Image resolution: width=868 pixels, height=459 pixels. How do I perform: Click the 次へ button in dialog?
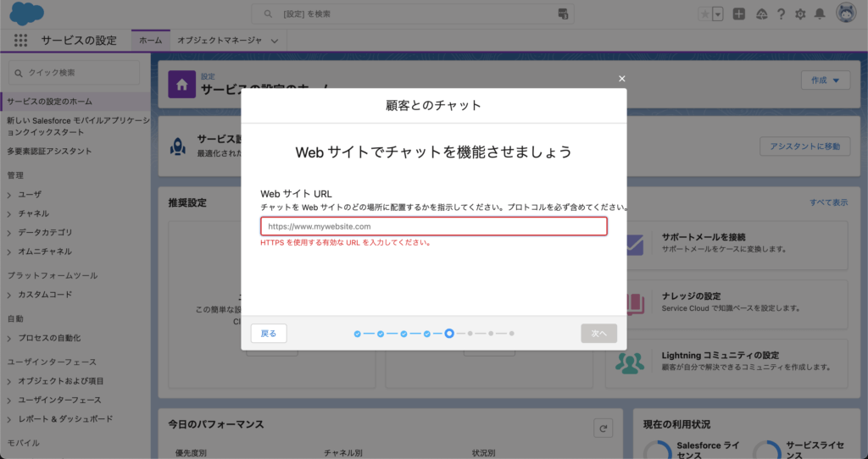[599, 334]
